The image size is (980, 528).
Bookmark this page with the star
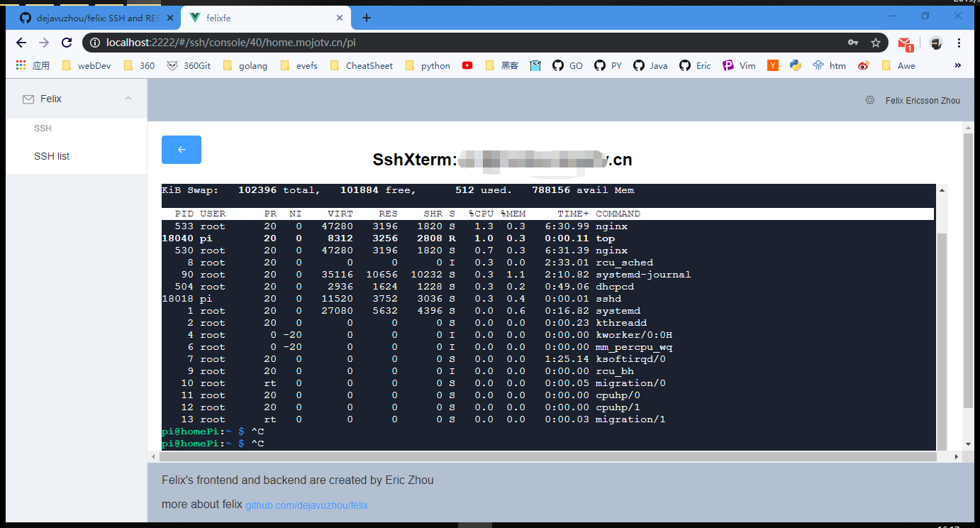876,43
